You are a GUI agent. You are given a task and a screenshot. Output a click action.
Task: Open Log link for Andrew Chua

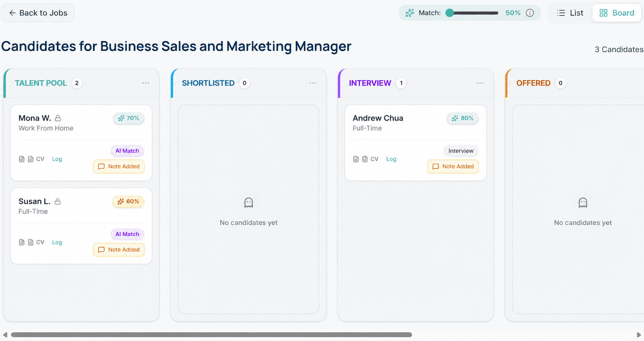point(391,159)
